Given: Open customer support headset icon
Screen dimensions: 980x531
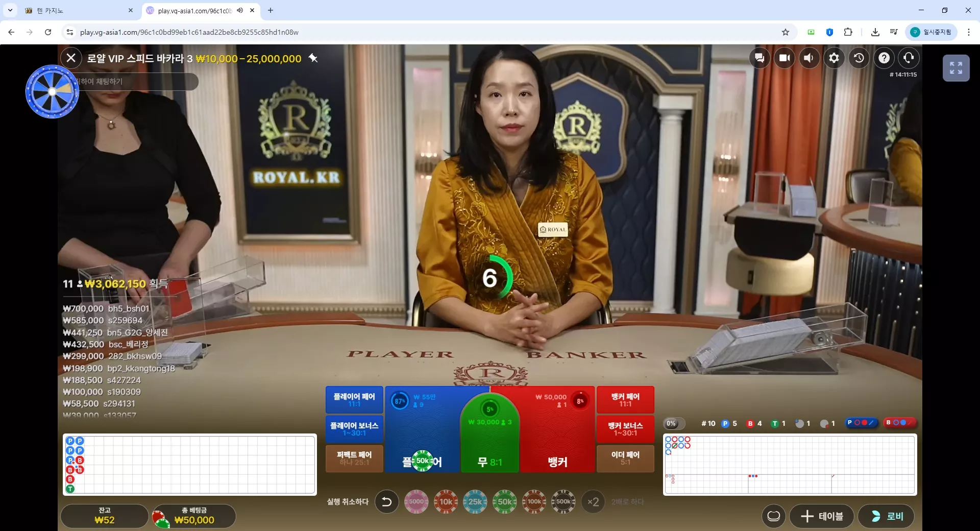Looking at the screenshot, I should coord(909,58).
